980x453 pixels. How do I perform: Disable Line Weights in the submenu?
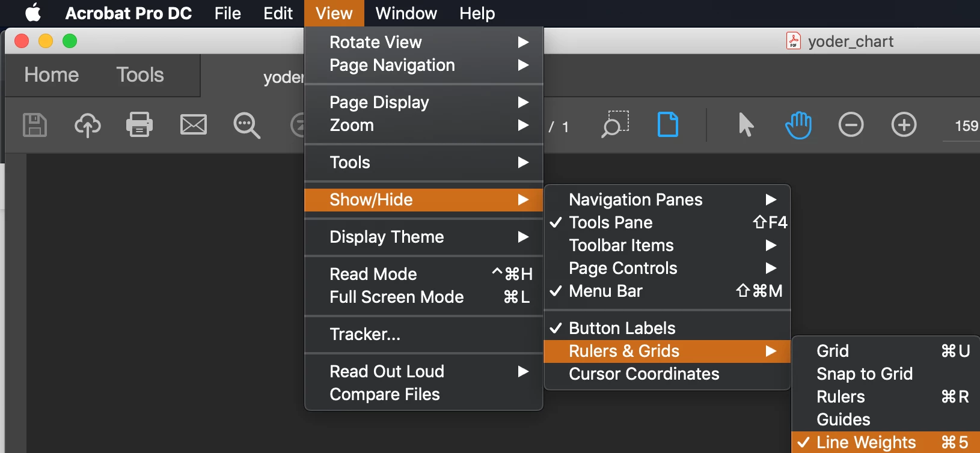886,442
